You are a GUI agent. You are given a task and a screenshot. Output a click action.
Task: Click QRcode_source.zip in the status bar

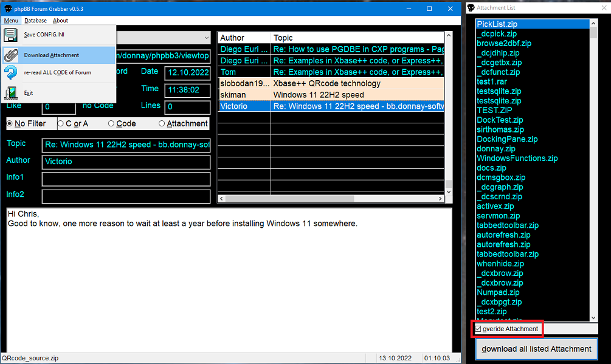[30, 358]
